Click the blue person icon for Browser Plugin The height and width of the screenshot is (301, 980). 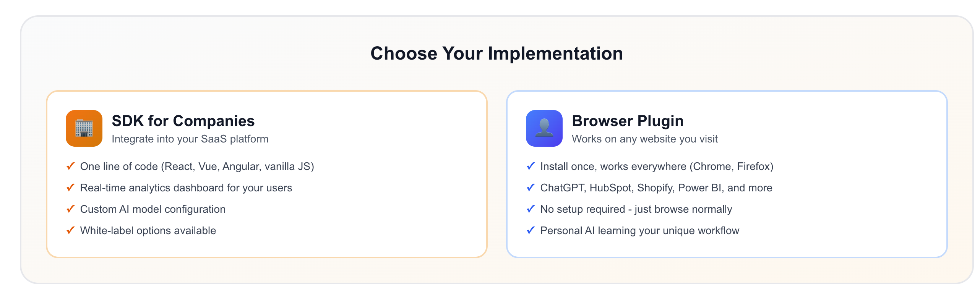pyautogui.click(x=544, y=128)
